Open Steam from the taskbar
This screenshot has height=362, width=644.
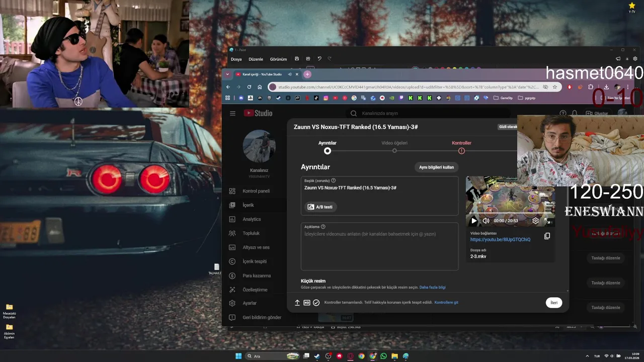pos(317,356)
